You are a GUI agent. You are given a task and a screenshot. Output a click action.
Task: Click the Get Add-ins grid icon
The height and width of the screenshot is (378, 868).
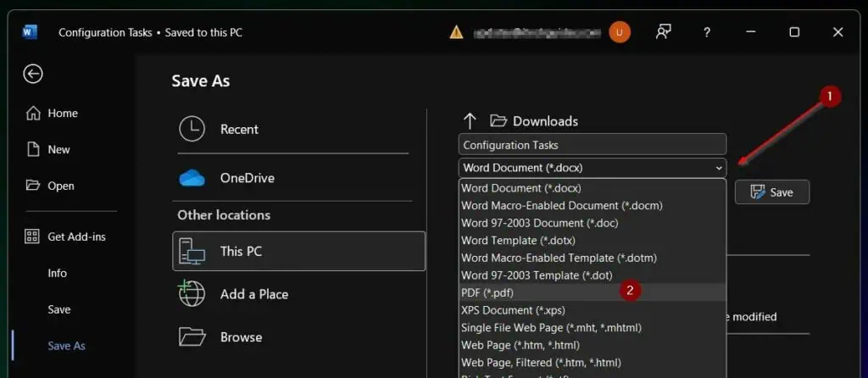pos(32,236)
